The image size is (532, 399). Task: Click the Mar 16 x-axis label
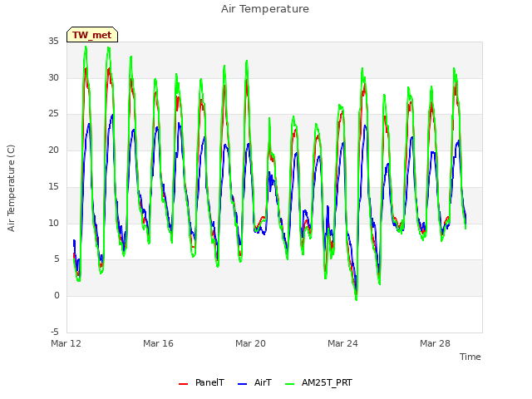pyautogui.click(x=158, y=343)
